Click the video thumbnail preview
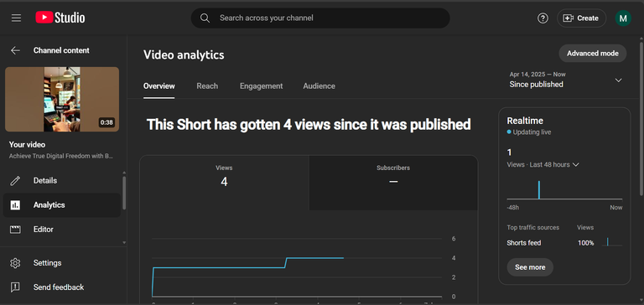The image size is (644, 305). click(62, 100)
